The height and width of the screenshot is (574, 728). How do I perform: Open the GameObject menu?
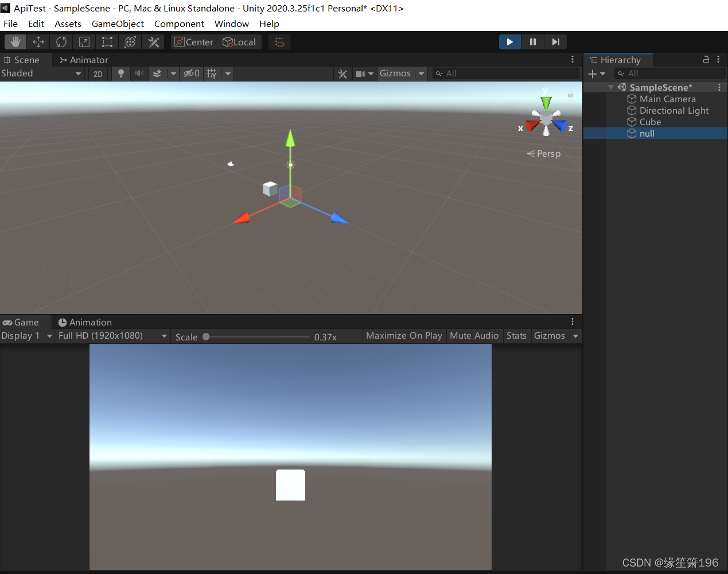point(118,24)
